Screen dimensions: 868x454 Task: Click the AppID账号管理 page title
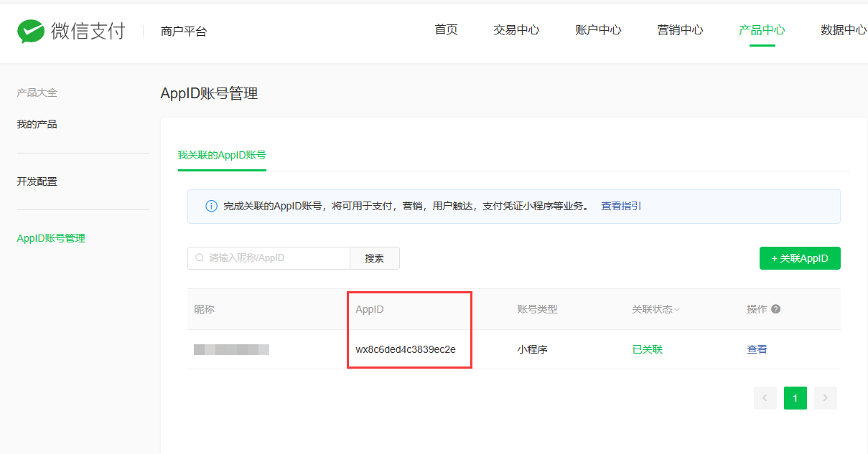(209, 93)
